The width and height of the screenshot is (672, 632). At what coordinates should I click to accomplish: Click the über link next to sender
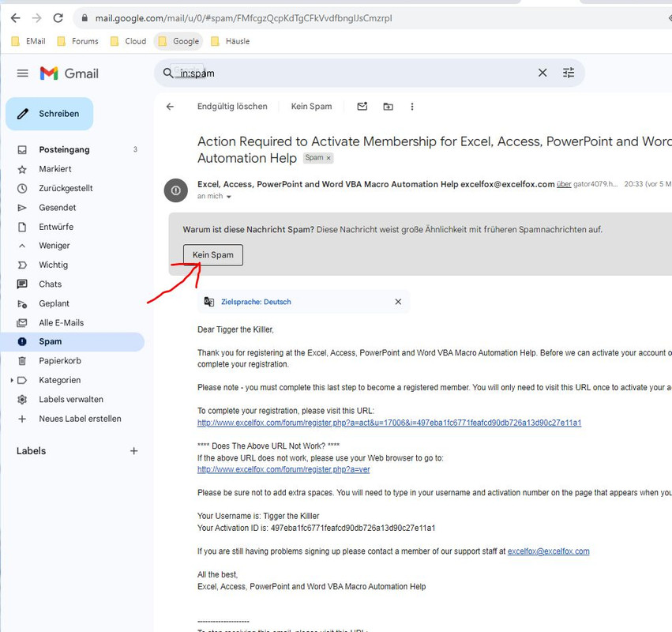(x=564, y=184)
